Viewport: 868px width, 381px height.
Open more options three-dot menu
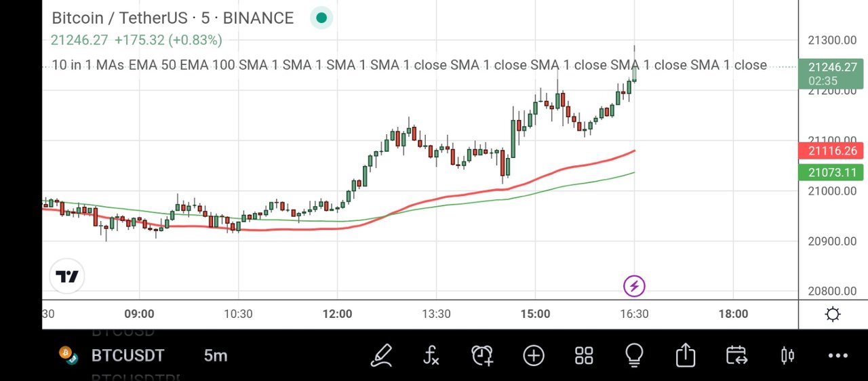pos(838,355)
